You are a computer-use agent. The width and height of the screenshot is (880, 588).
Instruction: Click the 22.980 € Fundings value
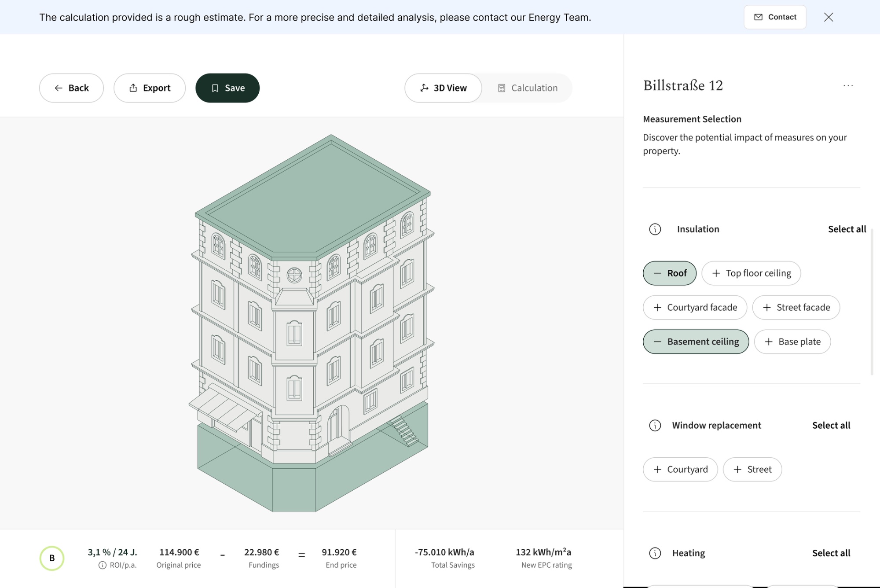pyautogui.click(x=262, y=552)
